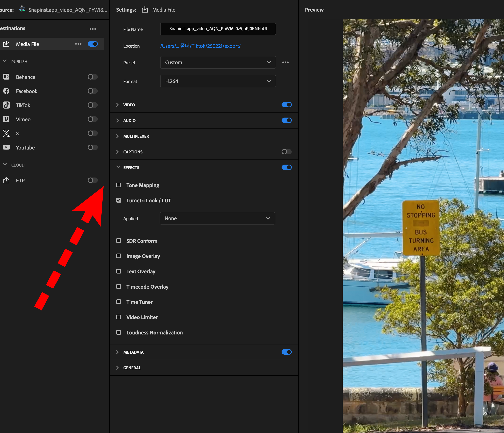Check the Tone Mapping checkbox
Image resolution: width=504 pixels, height=433 pixels.
pyautogui.click(x=119, y=185)
